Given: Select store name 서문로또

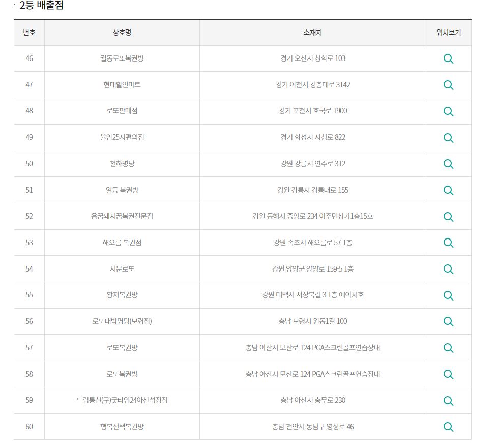Looking at the screenshot, I should tap(122, 269).
